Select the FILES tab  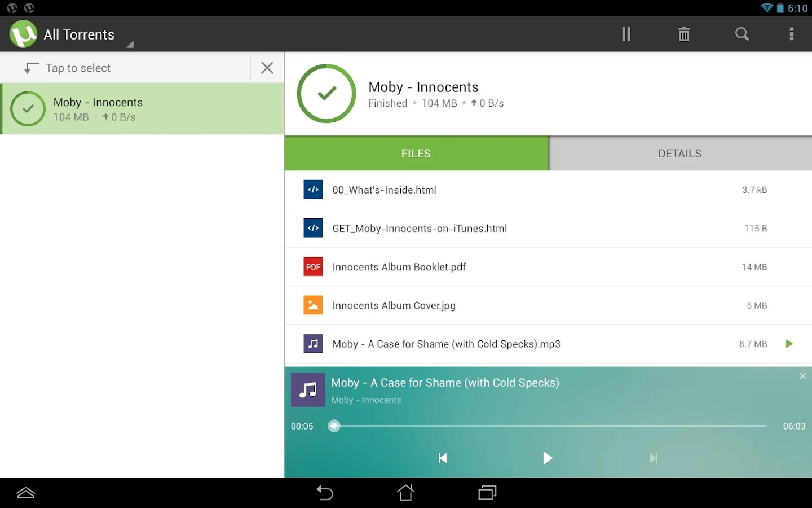416,154
